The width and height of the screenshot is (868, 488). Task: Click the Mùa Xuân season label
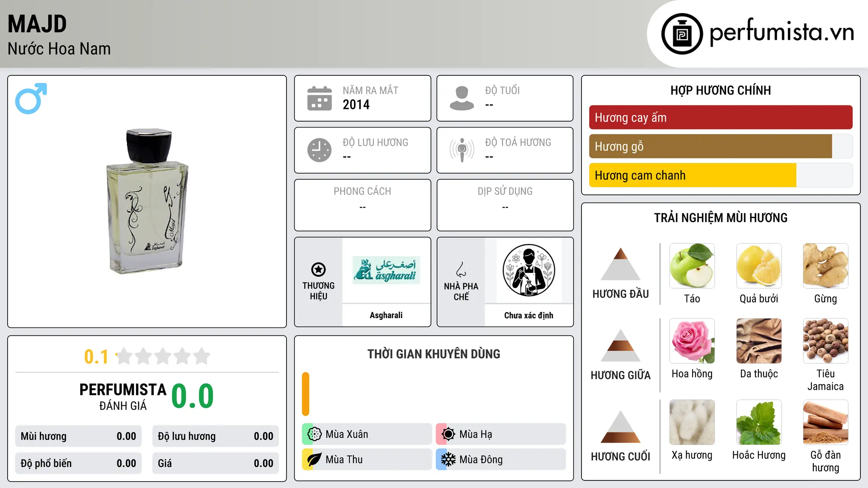pos(347,434)
